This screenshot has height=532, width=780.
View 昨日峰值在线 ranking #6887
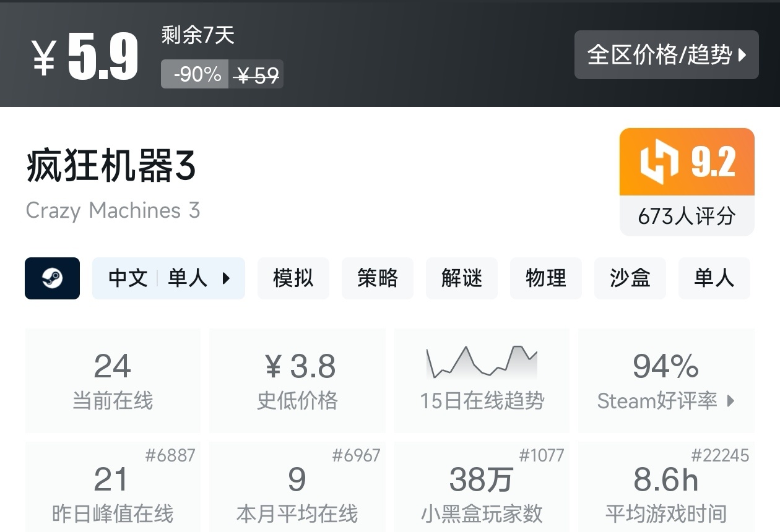tap(170, 456)
